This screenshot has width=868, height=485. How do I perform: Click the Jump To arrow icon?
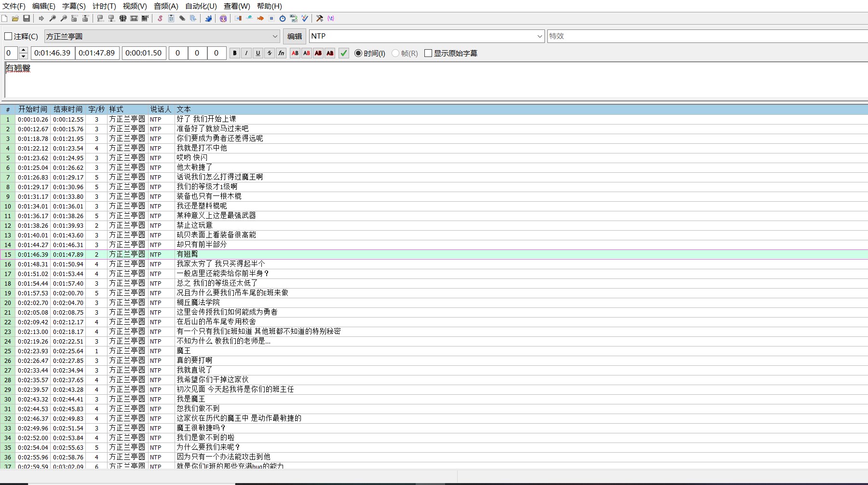[41, 18]
